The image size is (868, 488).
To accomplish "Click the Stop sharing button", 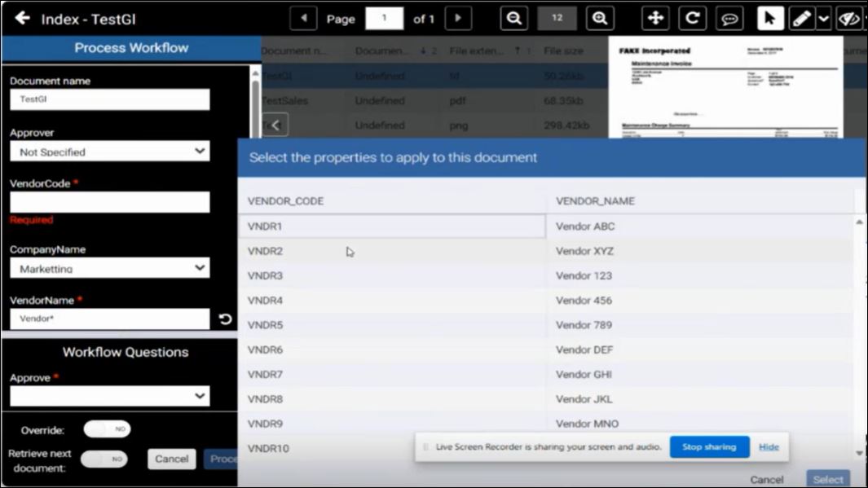I will [x=708, y=447].
